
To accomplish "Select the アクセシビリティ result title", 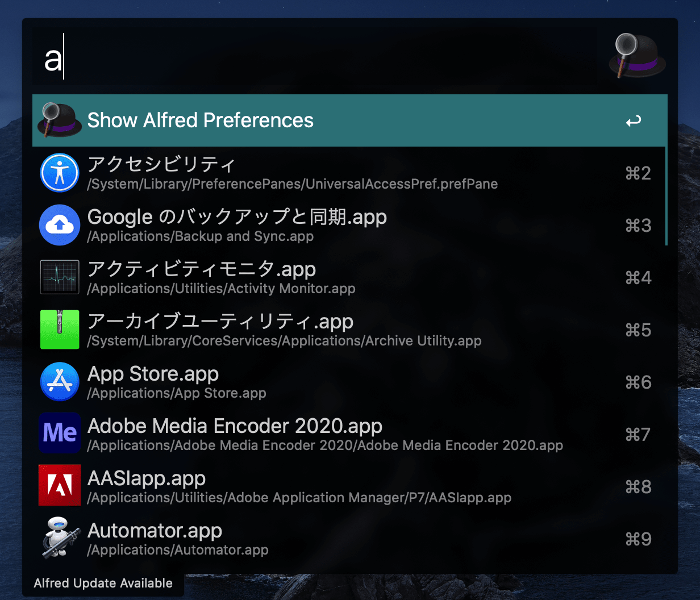I will pyautogui.click(x=161, y=164).
